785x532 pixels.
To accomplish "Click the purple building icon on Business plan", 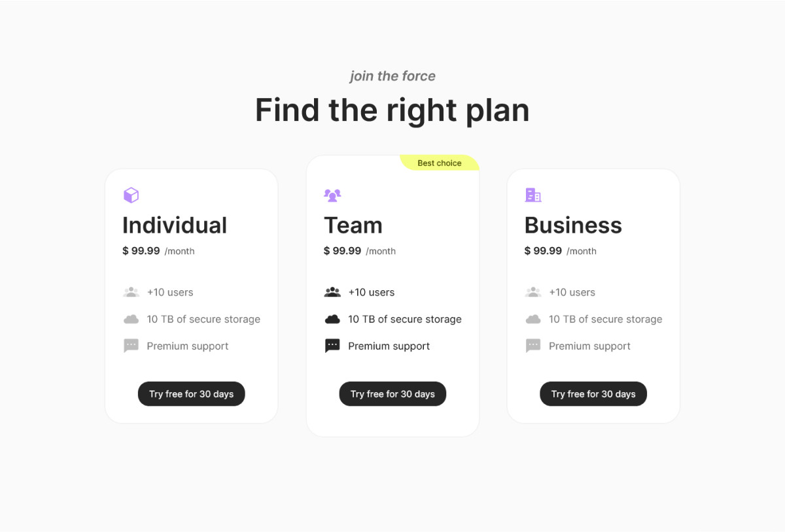I will [x=533, y=195].
